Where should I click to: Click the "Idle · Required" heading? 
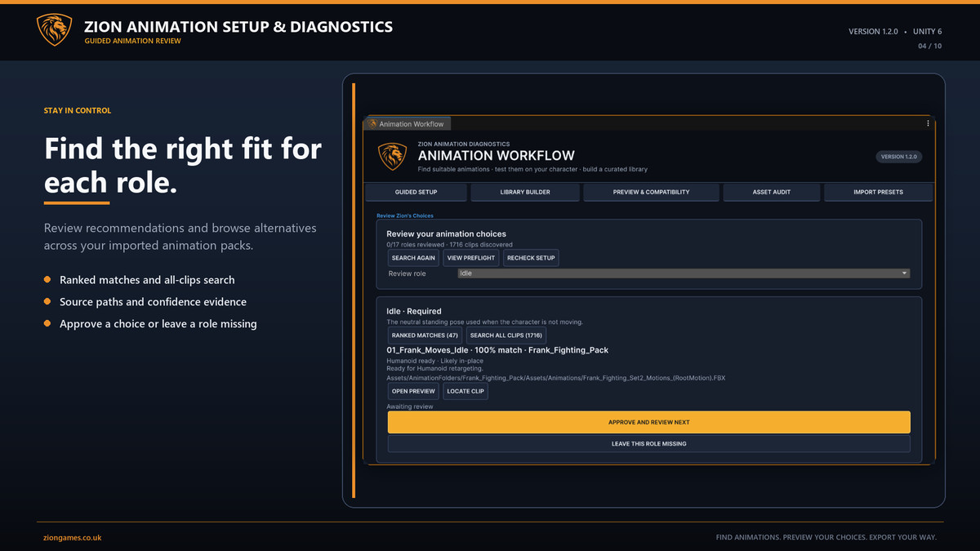click(x=413, y=311)
